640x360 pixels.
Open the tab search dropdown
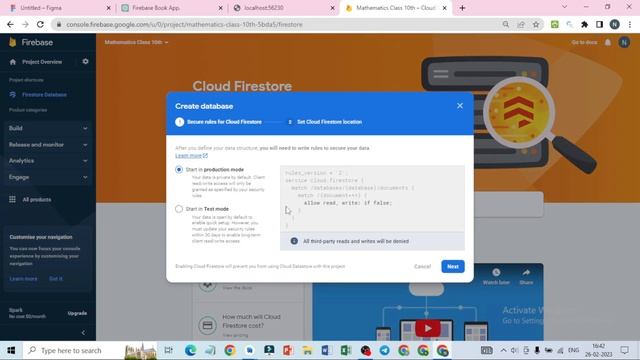click(564, 7)
